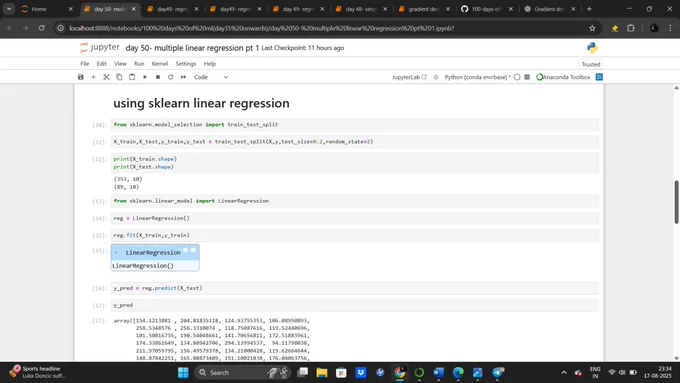
Task: Open the browser three-dot menu
Action: (670, 28)
